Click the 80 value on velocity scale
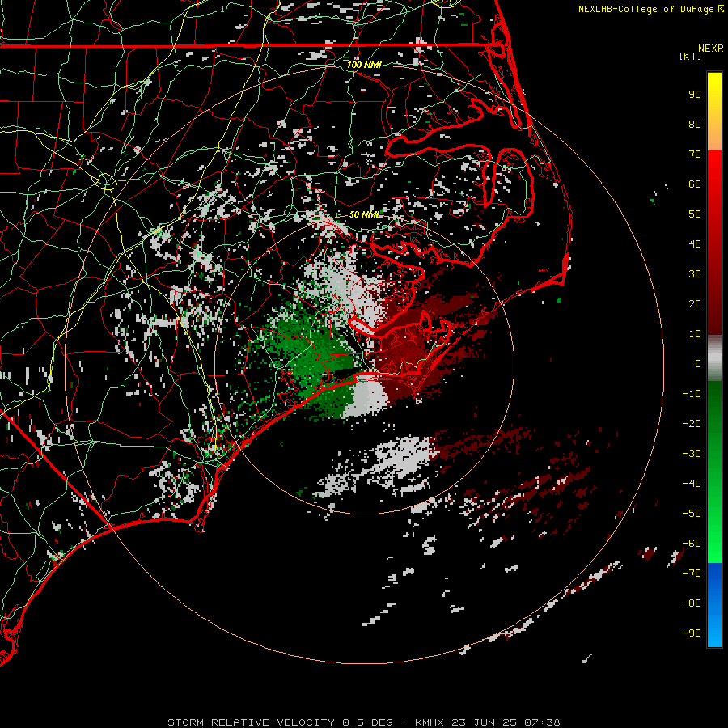This screenshot has height=728, width=728. coord(695,124)
